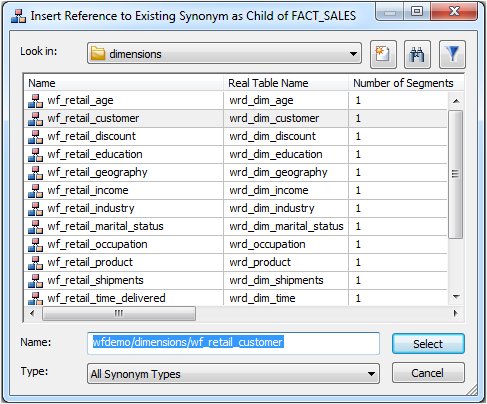The image size is (487, 404).
Task: Click the wf_retail_discount synonym icon
Action: (35, 137)
